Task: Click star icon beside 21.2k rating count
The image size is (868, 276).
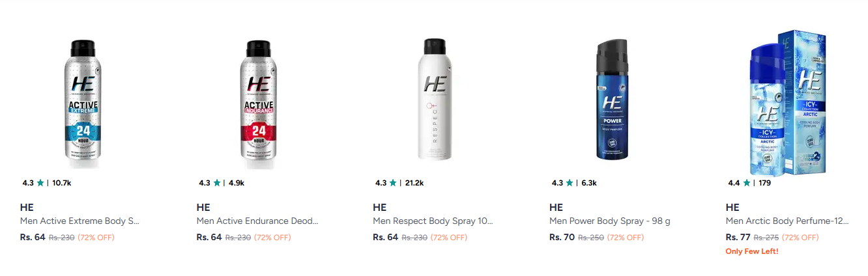Action: tap(393, 183)
